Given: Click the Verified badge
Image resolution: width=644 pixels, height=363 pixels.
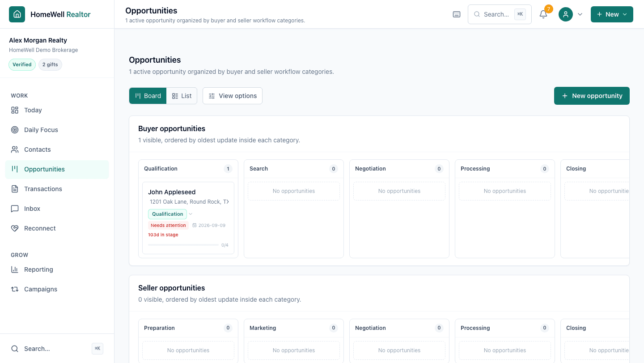Looking at the screenshot, I should (22, 64).
